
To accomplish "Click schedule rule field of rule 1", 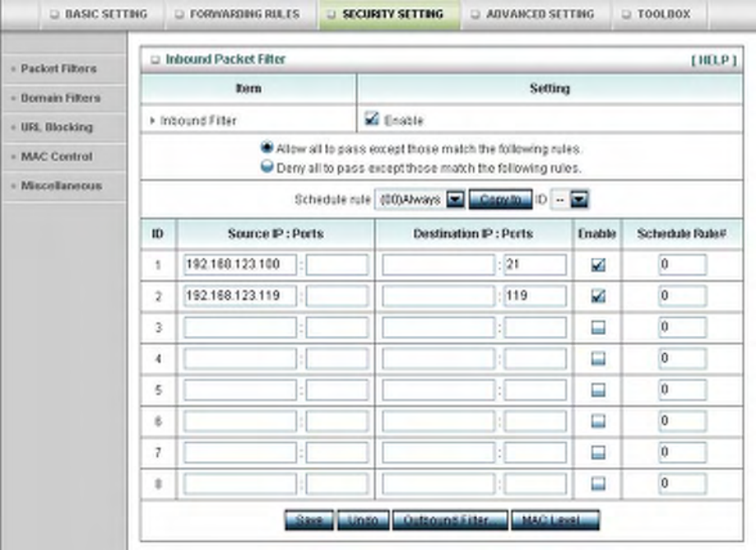I will tap(682, 265).
